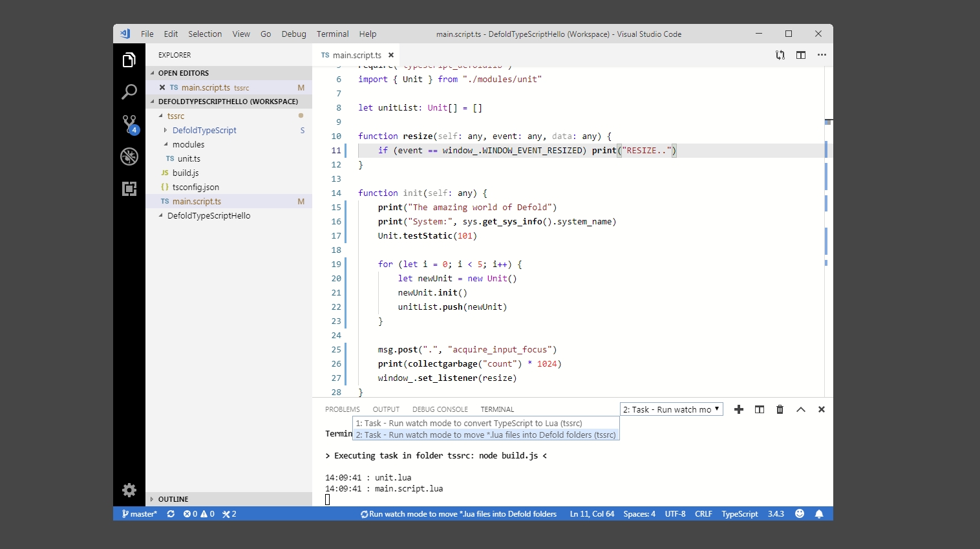Collapse the OPEN EDITORS section
Image resolution: width=980 pixels, height=549 pixels.
(183, 73)
